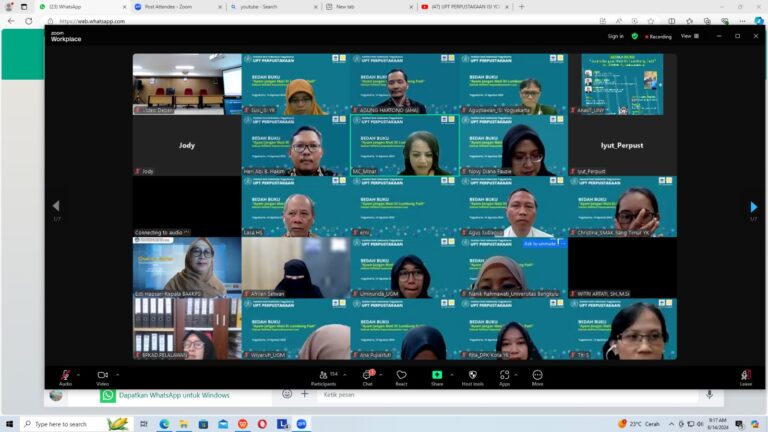Expand video options arrow next to Video
The height and width of the screenshot is (432, 768).
118,372
